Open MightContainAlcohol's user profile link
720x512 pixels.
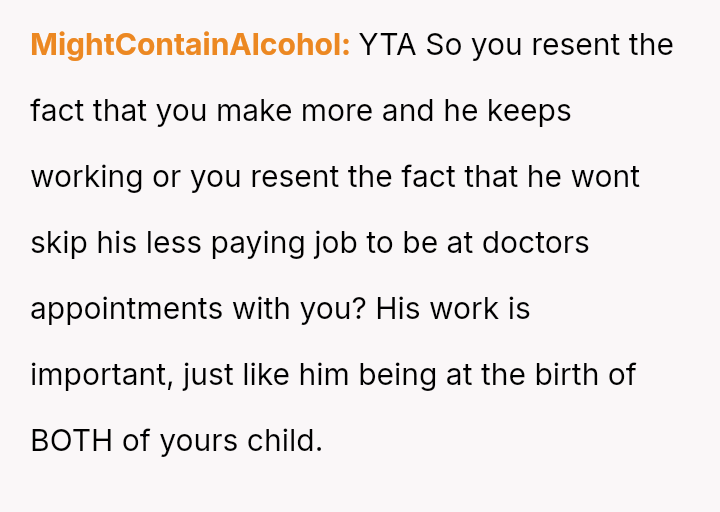tap(190, 45)
